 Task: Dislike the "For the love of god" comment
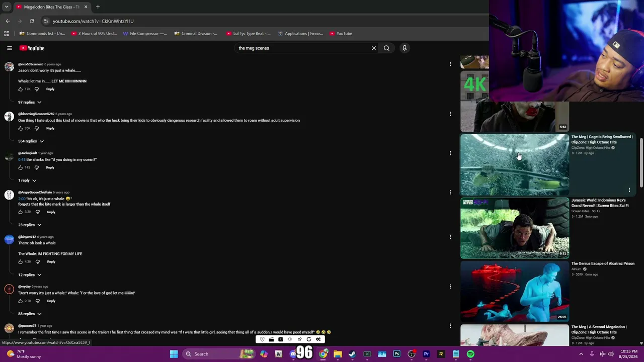(x=37, y=301)
